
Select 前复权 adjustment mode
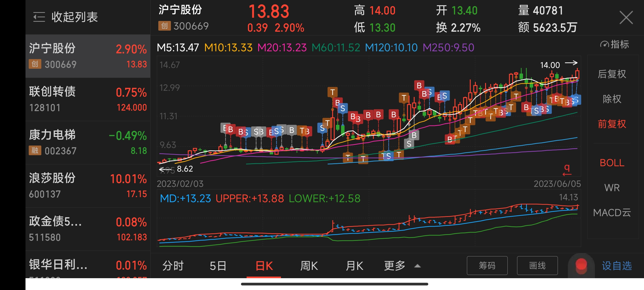(612, 124)
